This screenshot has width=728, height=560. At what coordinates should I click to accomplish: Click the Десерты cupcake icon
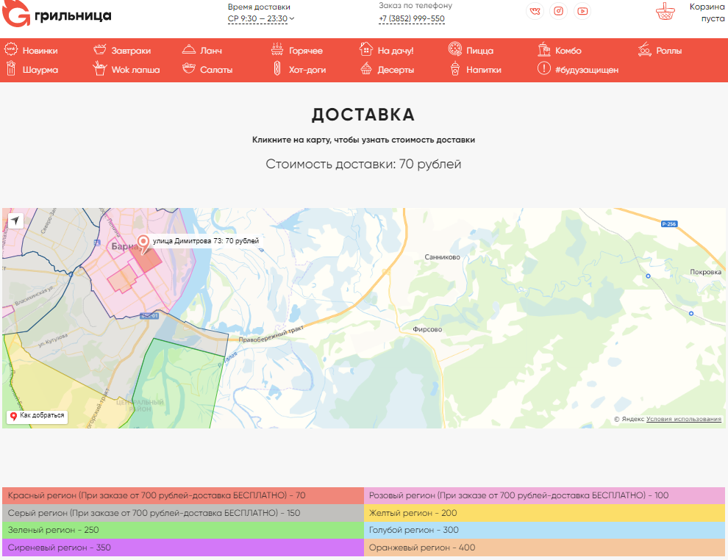(x=366, y=68)
